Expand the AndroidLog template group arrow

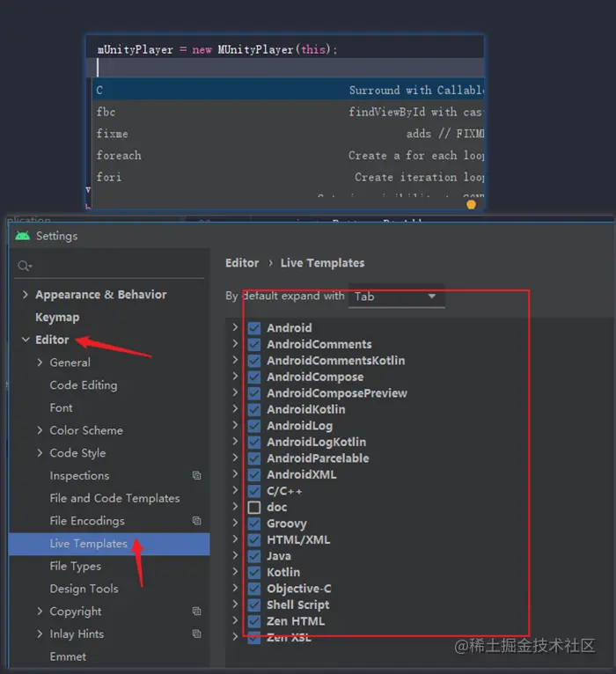[235, 425]
